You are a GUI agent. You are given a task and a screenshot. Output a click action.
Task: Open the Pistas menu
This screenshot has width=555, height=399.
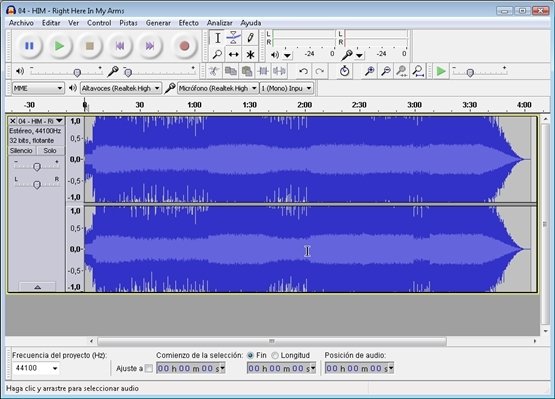(x=128, y=23)
